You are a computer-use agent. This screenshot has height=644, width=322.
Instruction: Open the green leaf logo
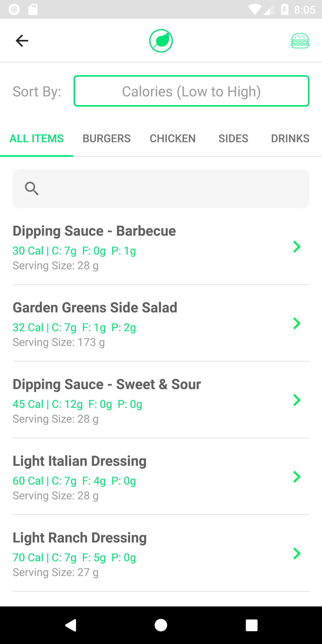161,41
